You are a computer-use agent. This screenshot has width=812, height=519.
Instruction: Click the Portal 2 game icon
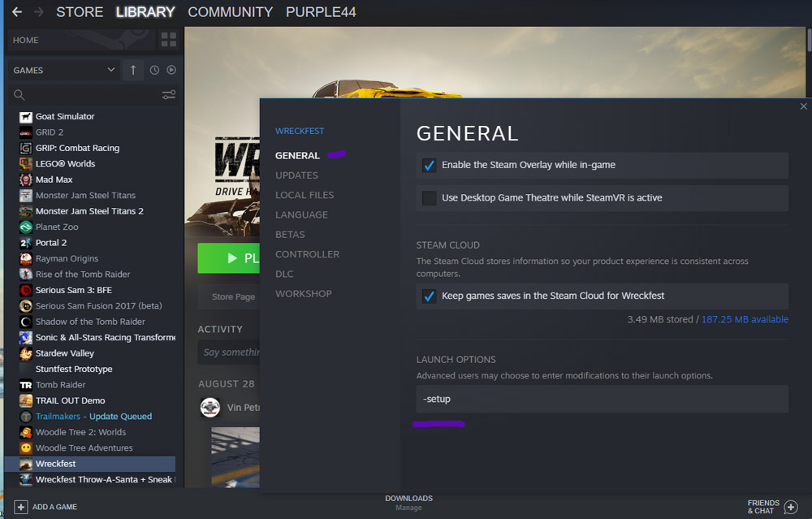click(26, 243)
